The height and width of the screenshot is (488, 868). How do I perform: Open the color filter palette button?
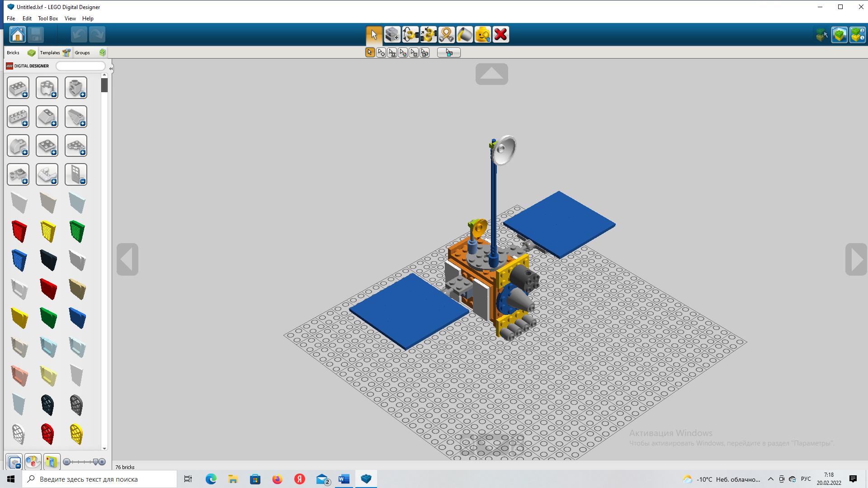coord(33,462)
